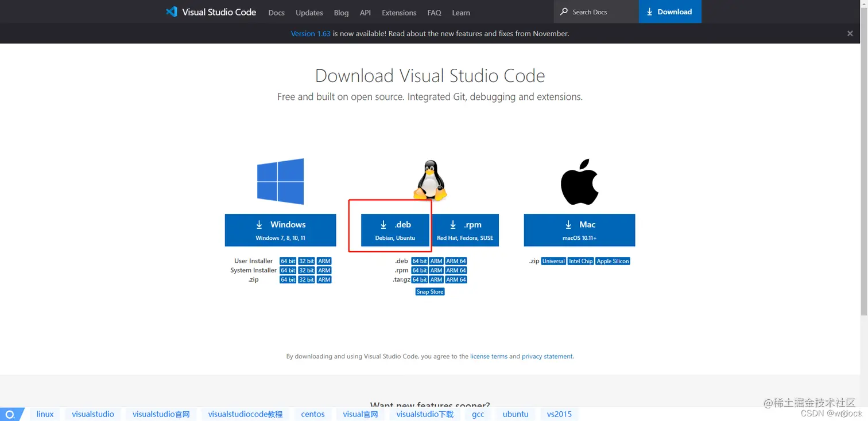Go to the Blog page

pos(341,13)
